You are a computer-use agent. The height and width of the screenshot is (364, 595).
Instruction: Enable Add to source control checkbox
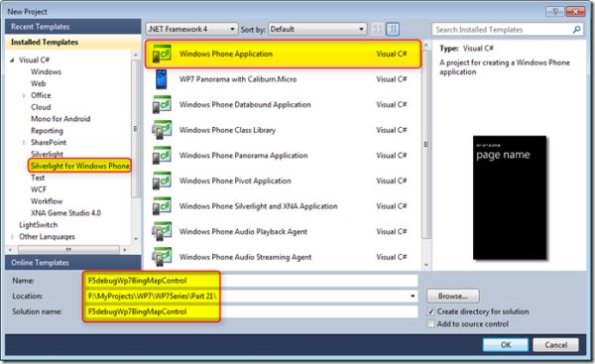430,324
